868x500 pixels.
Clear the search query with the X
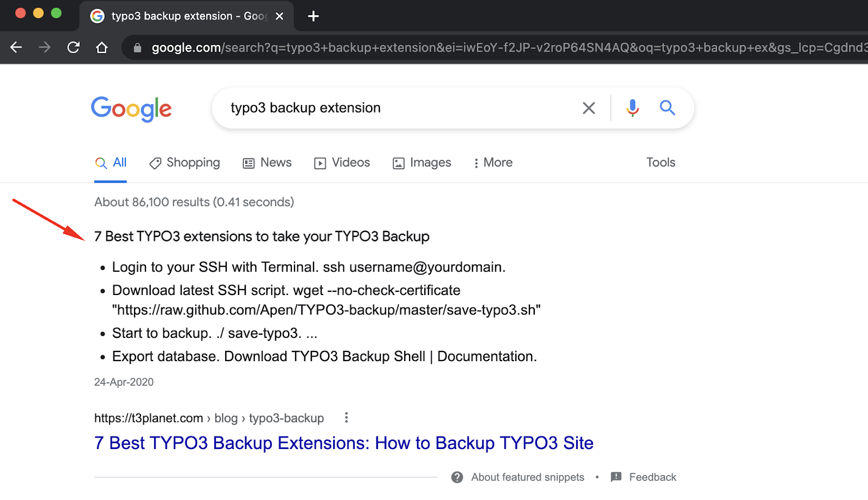588,108
